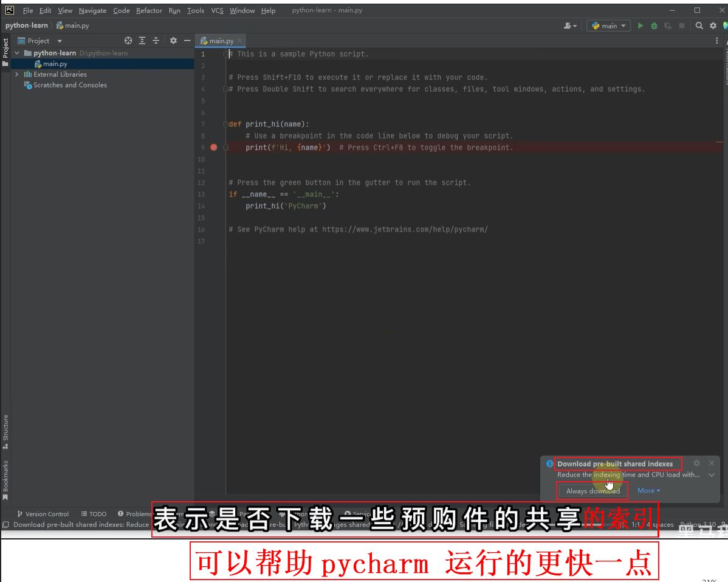Open the Refactor menu

(x=149, y=10)
